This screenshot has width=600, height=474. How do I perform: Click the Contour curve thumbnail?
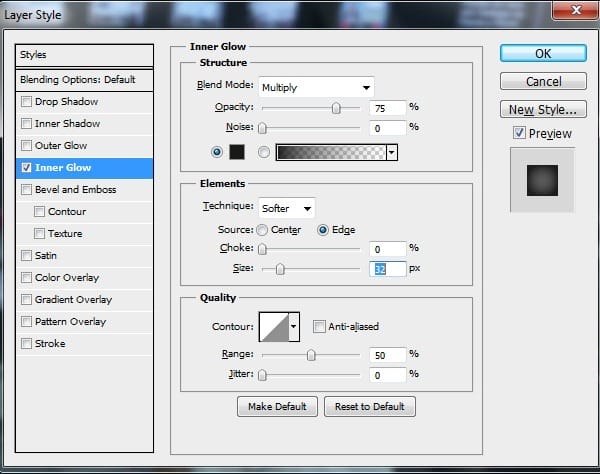[x=273, y=326]
